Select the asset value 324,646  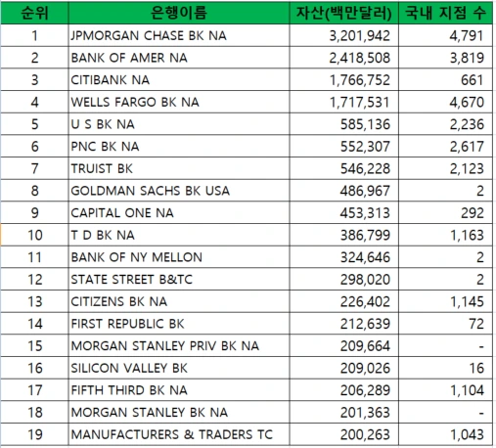[365, 257]
